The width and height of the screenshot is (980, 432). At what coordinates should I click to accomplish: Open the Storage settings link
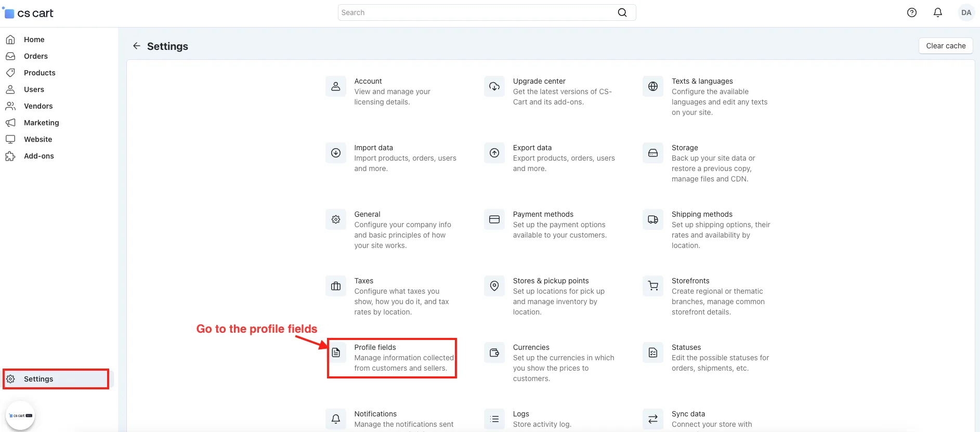(685, 148)
